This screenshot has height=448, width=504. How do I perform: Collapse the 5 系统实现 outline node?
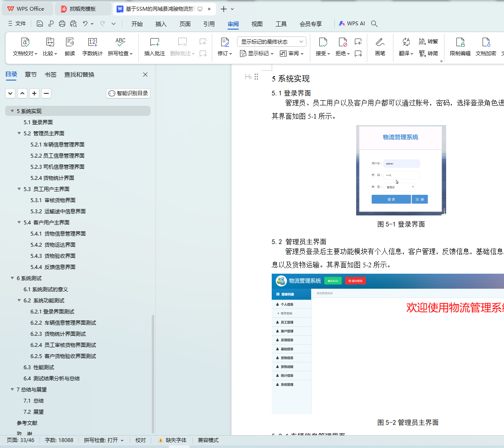(12, 111)
